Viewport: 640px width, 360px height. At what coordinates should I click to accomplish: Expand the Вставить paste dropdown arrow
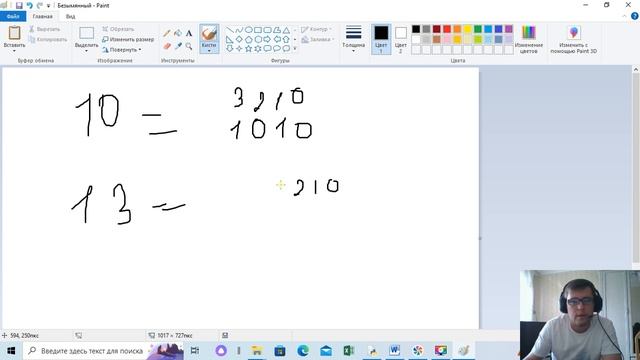point(14,51)
